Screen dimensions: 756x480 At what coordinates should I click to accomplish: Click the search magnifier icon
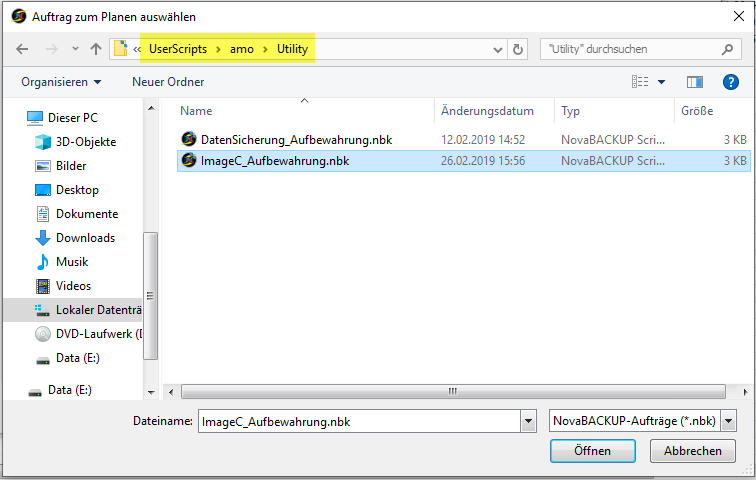[x=728, y=49]
